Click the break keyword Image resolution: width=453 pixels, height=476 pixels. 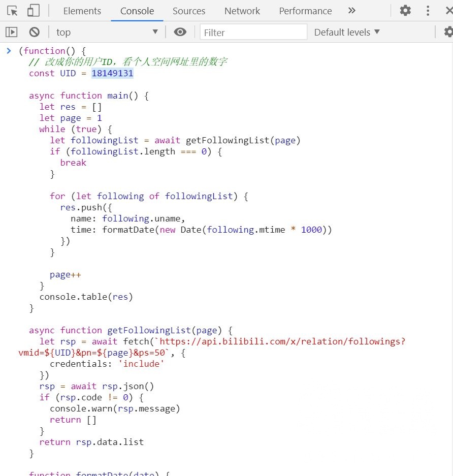73,163
